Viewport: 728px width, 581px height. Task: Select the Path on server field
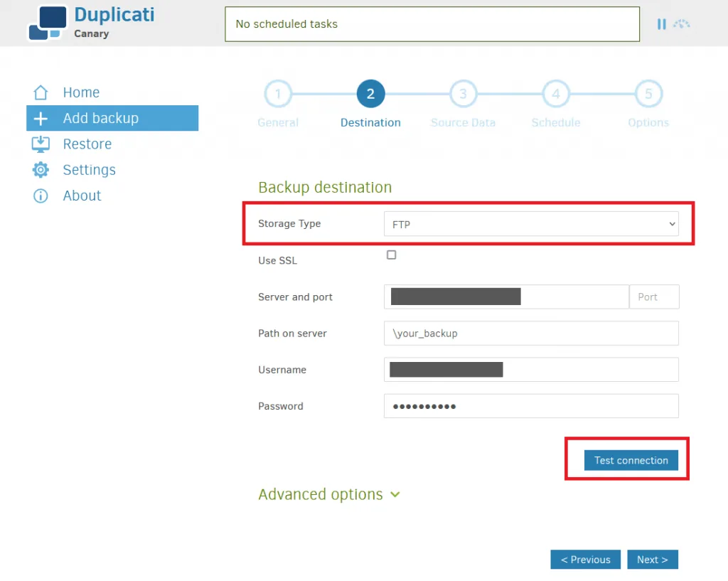tap(531, 333)
